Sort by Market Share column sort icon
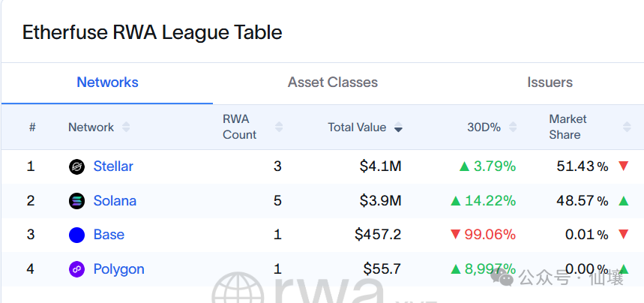 tap(627, 127)
